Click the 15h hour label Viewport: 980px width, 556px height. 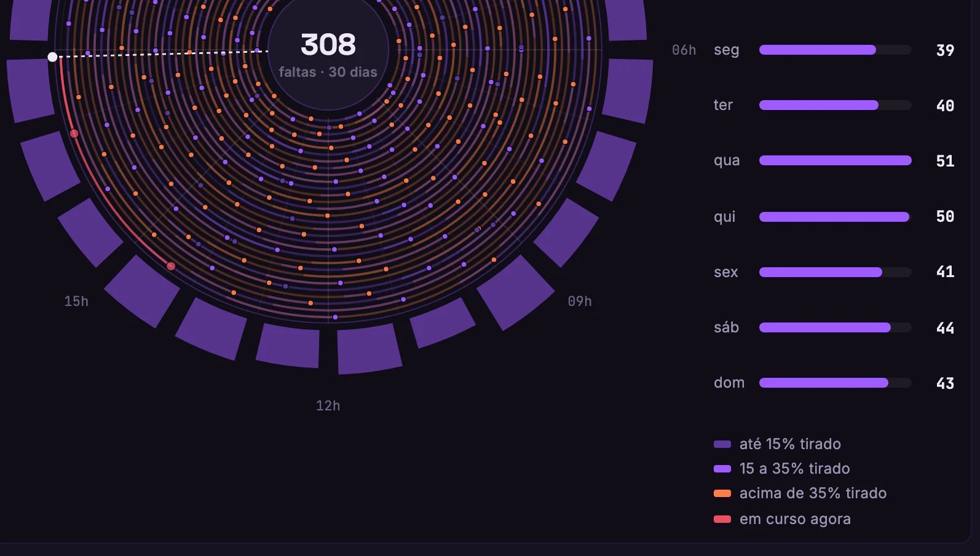[76, 301]
